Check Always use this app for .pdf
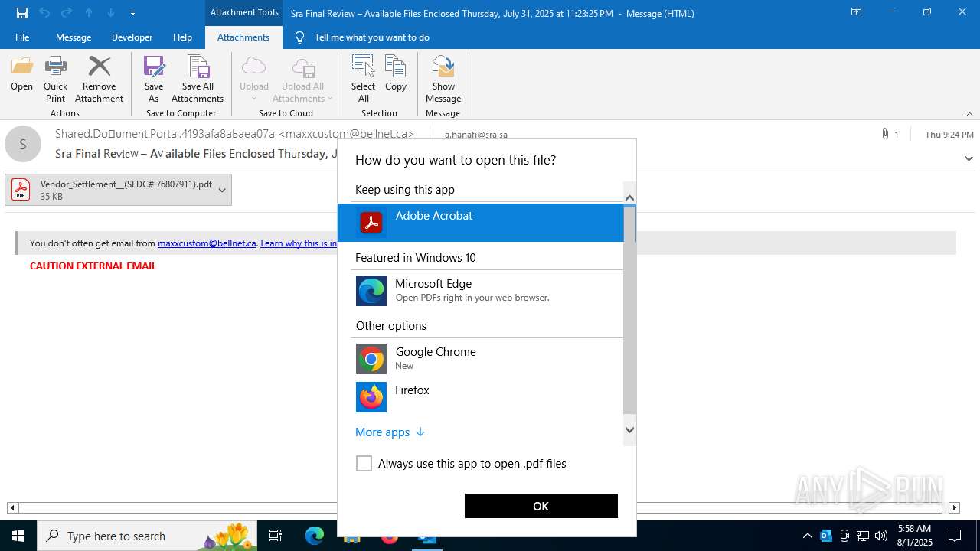This screenshot has height=551, width=980. 364,464
